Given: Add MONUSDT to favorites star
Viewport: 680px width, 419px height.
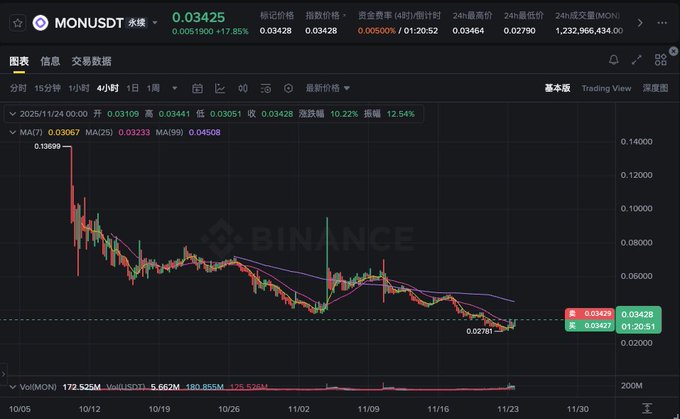Looking at the screenshot, I should point(18,23).
